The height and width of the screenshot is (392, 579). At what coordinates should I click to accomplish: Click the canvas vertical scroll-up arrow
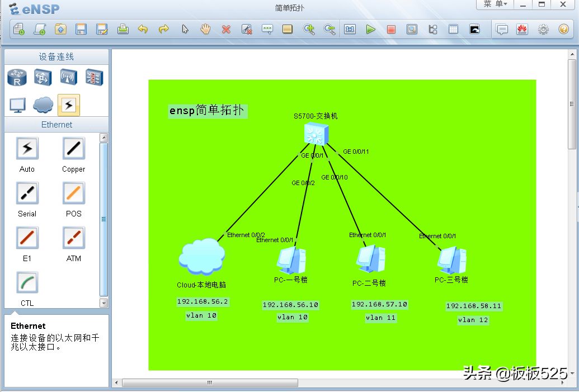572,55
